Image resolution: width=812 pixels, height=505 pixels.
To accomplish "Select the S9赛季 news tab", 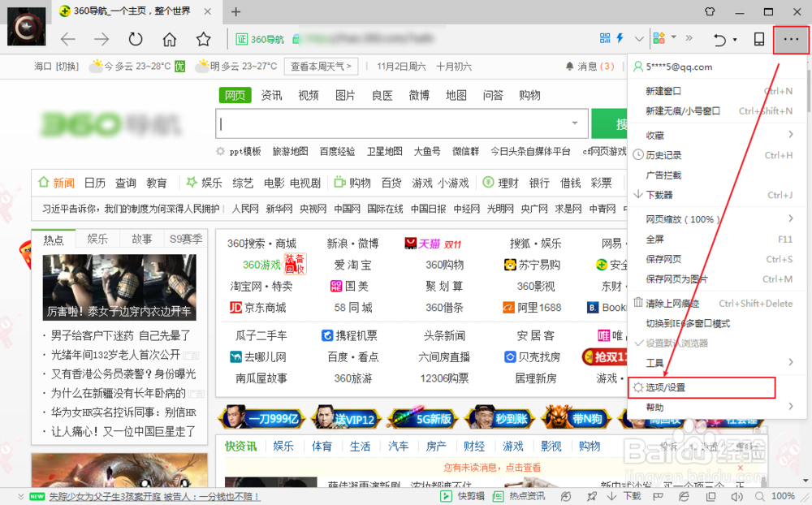I will click(186, 239).
